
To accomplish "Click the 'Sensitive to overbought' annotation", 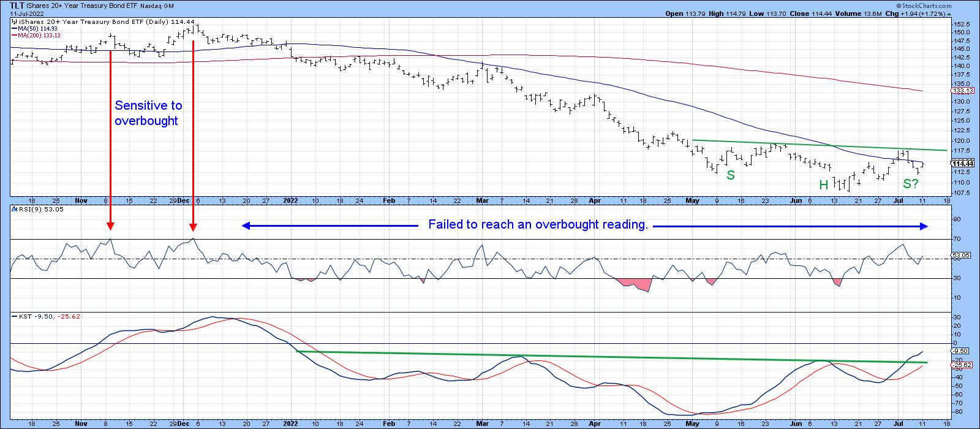I will point(148,113).
